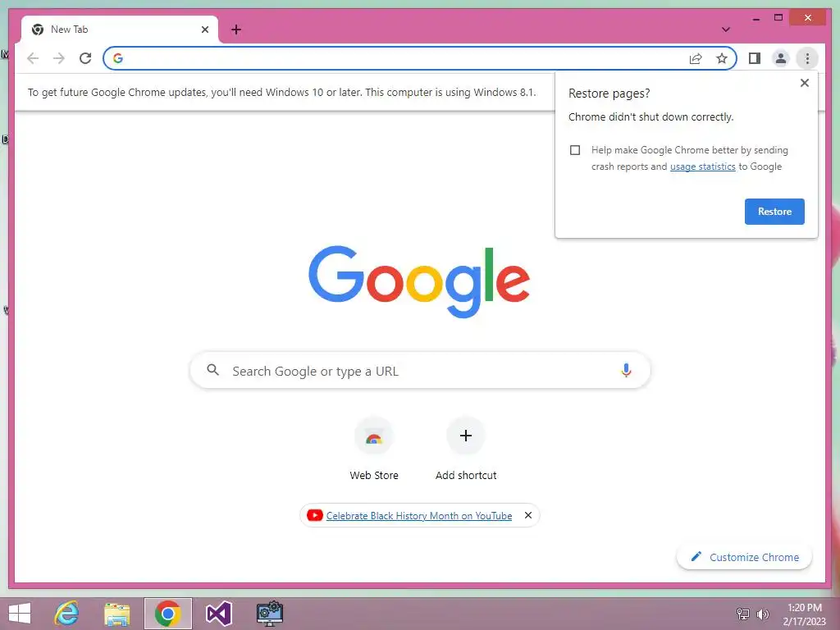This screenshot has height=630, width=840.
Task: Dismiss the YouTube promo message
Action: click(527, 515)
